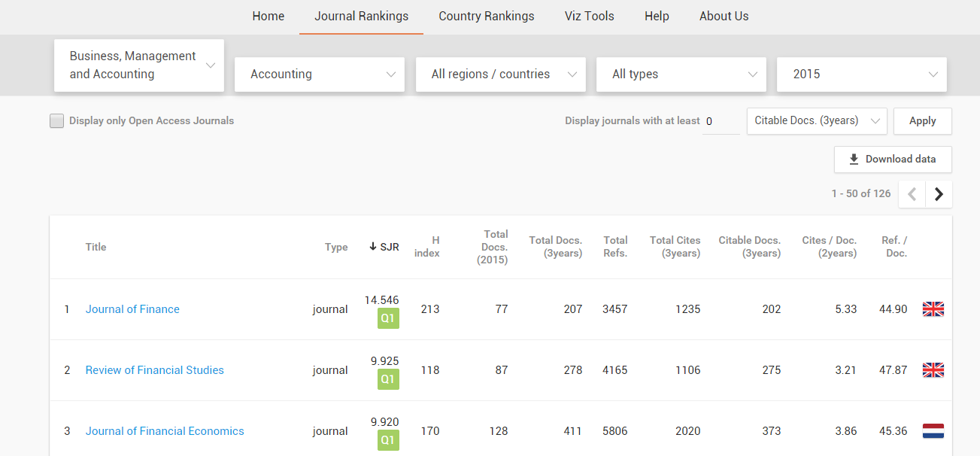The image size is (980, 456).
Task: Open the Home tab
Action: [269, 16]
